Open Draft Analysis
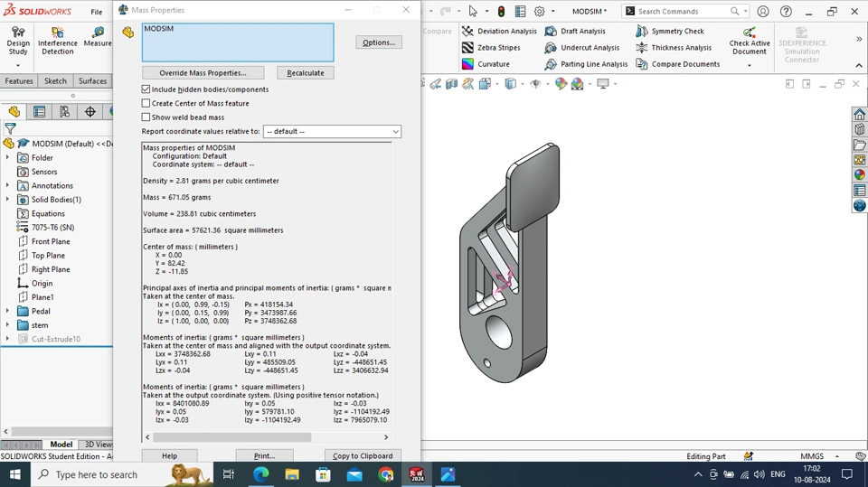The height and width of the screenshot is (487, 868). (x=575, y=32)
